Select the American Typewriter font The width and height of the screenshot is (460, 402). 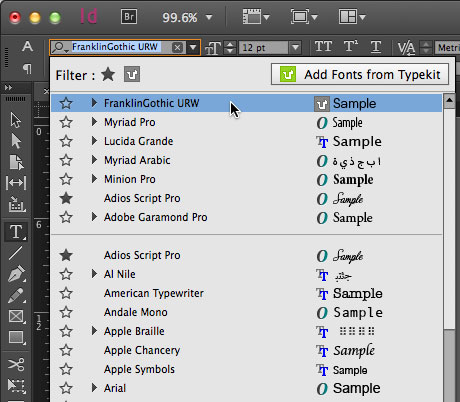[x=154, y=293]
